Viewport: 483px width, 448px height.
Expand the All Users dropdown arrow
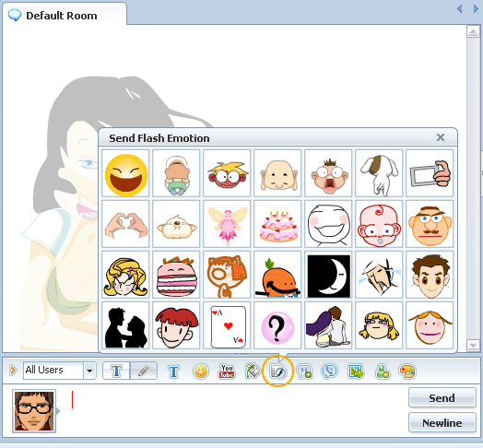(x=89, y=371)
